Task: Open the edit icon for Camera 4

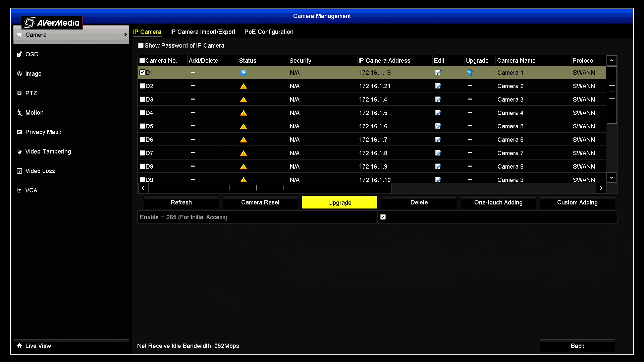Action: pyautogui.click(x=438, y=113)
